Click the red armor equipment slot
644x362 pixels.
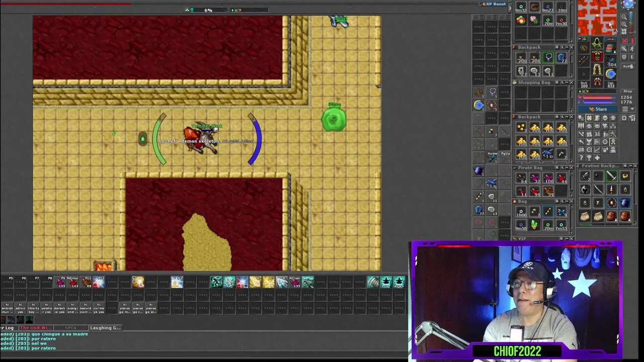click(597, 56)
